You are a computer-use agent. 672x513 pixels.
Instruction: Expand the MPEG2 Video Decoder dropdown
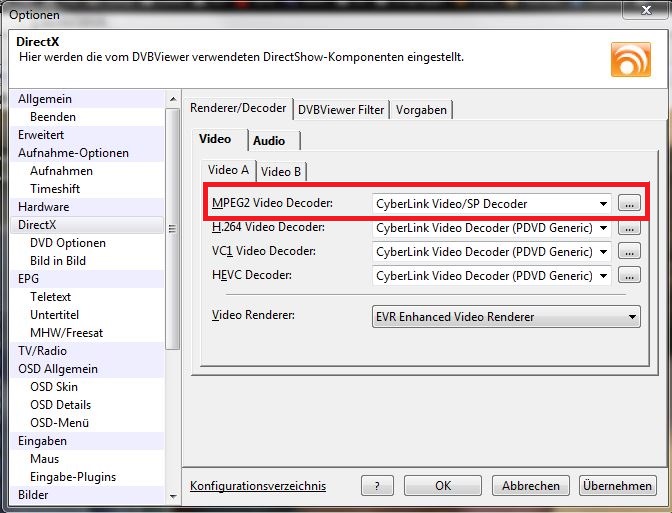pyautogui.click(x=602, y=204)
